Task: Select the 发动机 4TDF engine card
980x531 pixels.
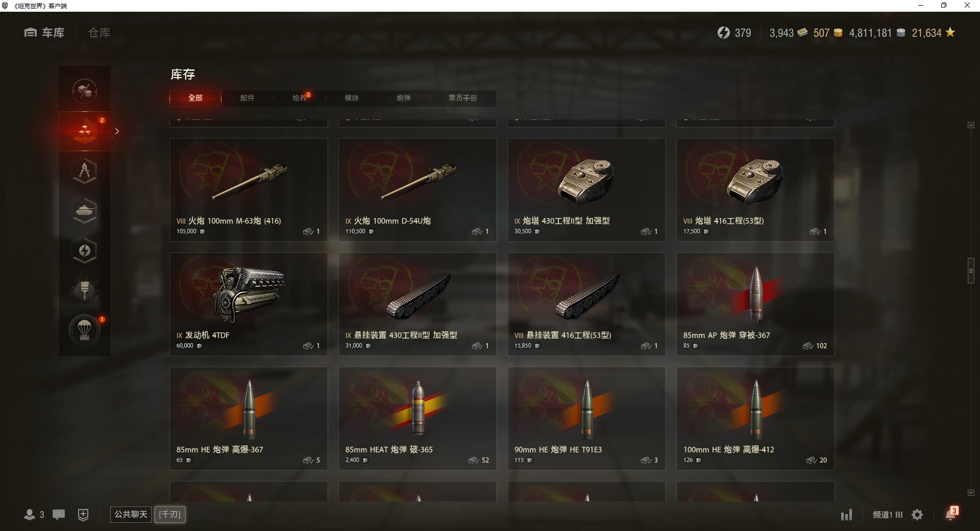Action: tap(249, 304)
